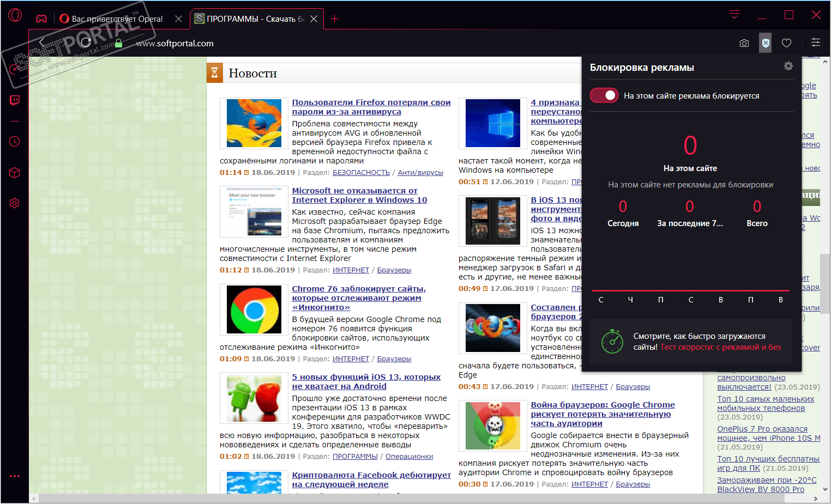Click the vertical scrollbar down arrow
The width and height of the screenshot is (831, 504).
(x=826, y=489)
